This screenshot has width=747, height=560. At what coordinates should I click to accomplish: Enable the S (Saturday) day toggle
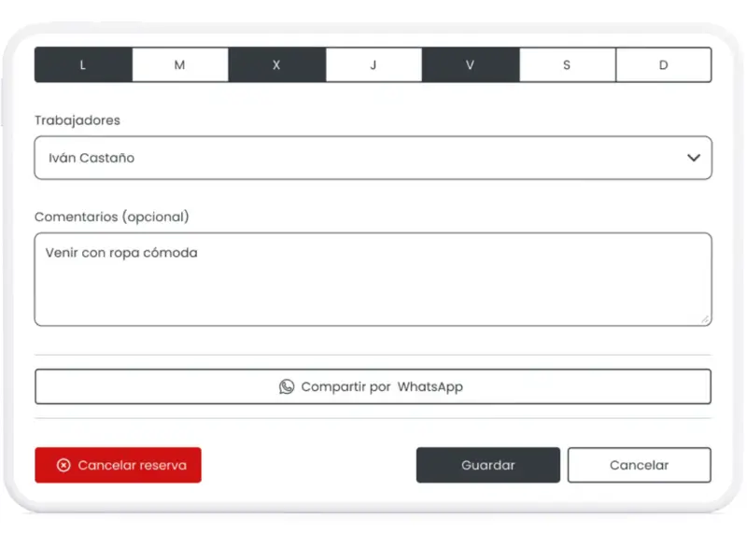[567, 64]
